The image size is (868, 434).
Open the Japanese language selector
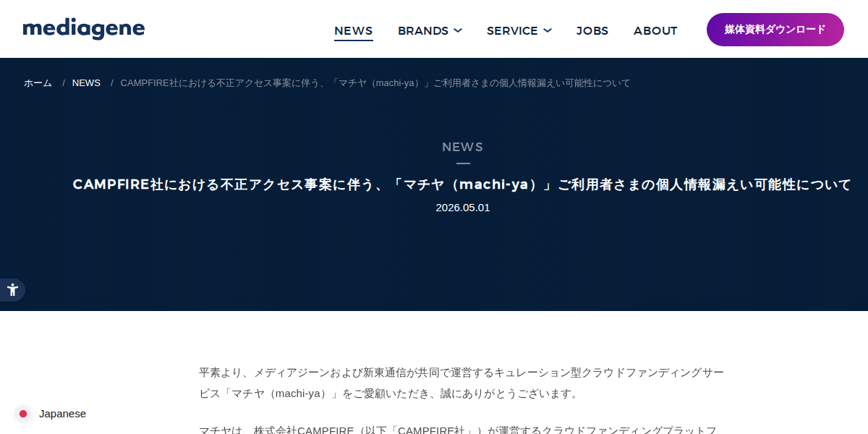point(51,414)
